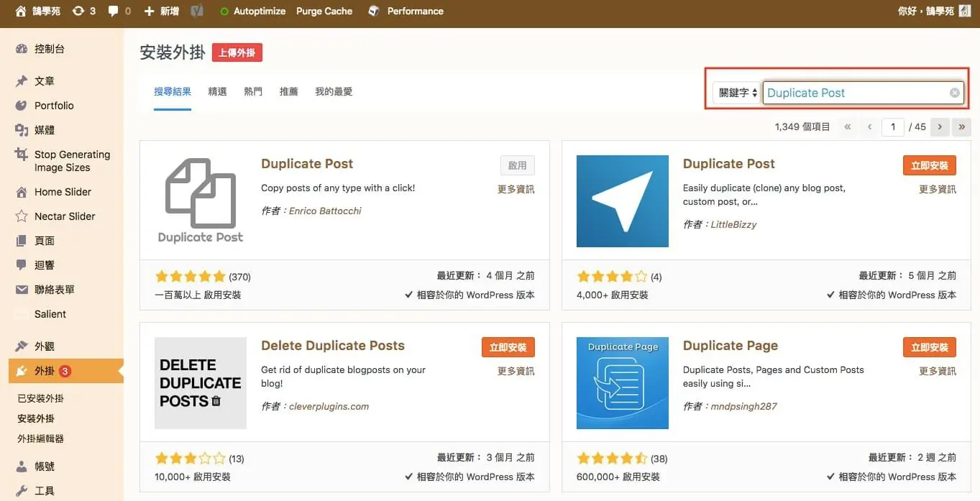Go to 安裝外掛 submenu
980x501 pixels.
(36, 418)
